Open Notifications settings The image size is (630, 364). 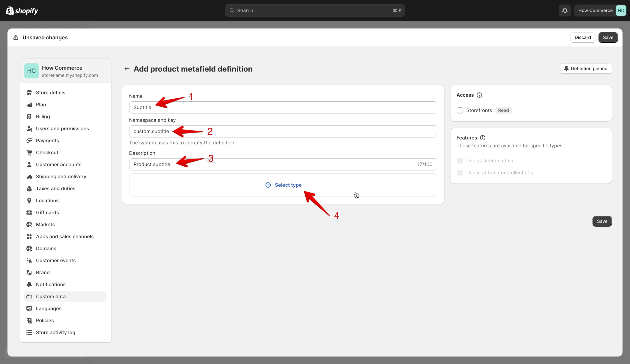(65, 285)
